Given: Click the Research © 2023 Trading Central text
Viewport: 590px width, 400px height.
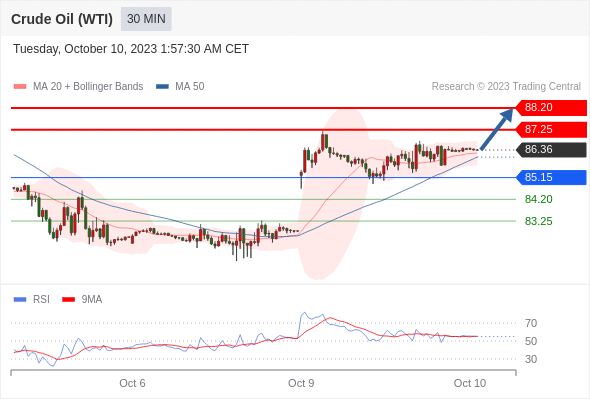Looking at the screenshot, I should (506, 87).
